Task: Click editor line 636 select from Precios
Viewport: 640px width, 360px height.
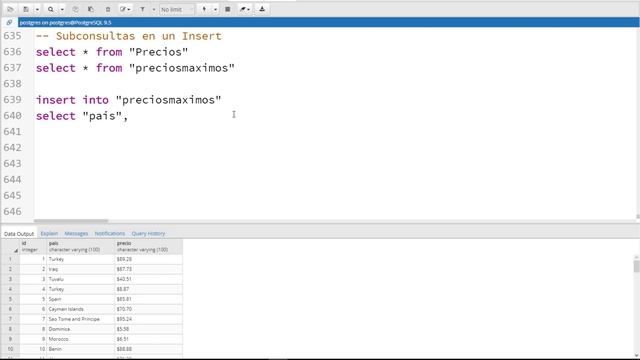Action: (112, 52)
